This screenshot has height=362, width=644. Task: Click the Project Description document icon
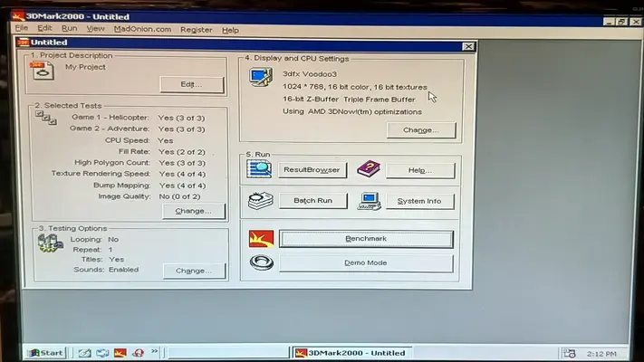coord(42,72)
